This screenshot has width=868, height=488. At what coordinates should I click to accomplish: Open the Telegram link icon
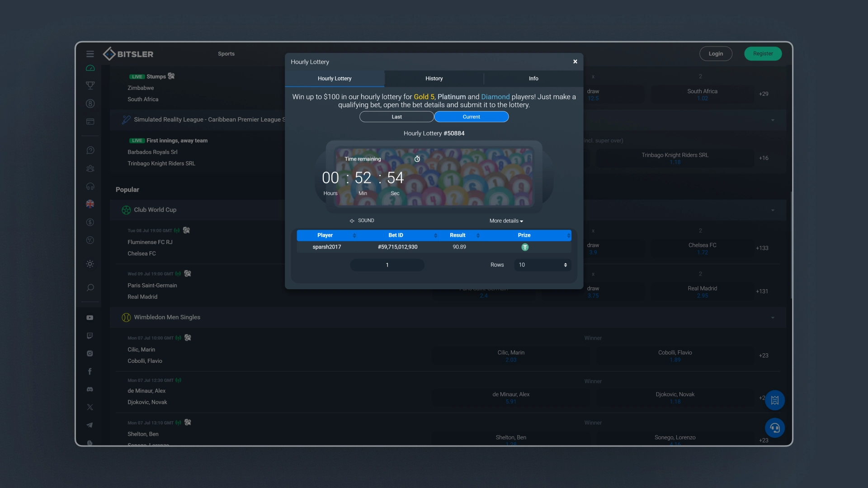click(x=90, y=425)
